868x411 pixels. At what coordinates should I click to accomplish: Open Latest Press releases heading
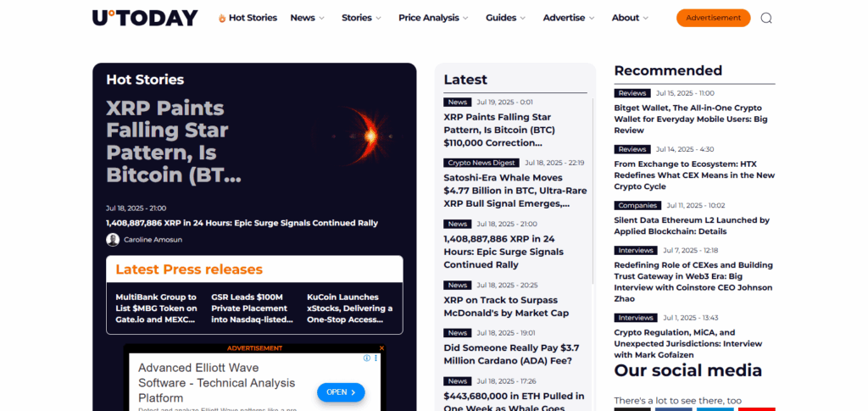pos(189,269)
